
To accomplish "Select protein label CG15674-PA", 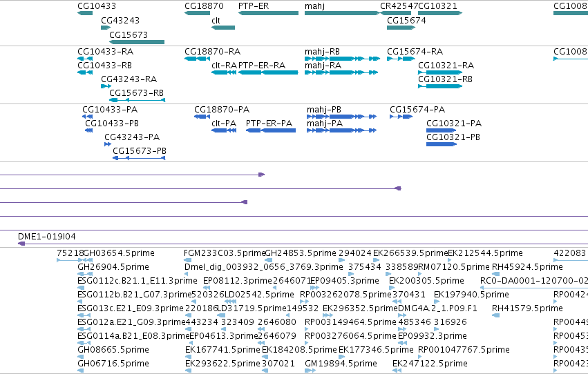I will [x=417, y=110].
